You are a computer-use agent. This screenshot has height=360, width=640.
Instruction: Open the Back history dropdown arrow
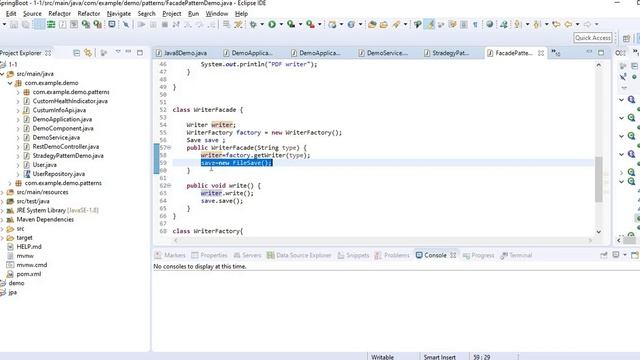pos(577,24)
